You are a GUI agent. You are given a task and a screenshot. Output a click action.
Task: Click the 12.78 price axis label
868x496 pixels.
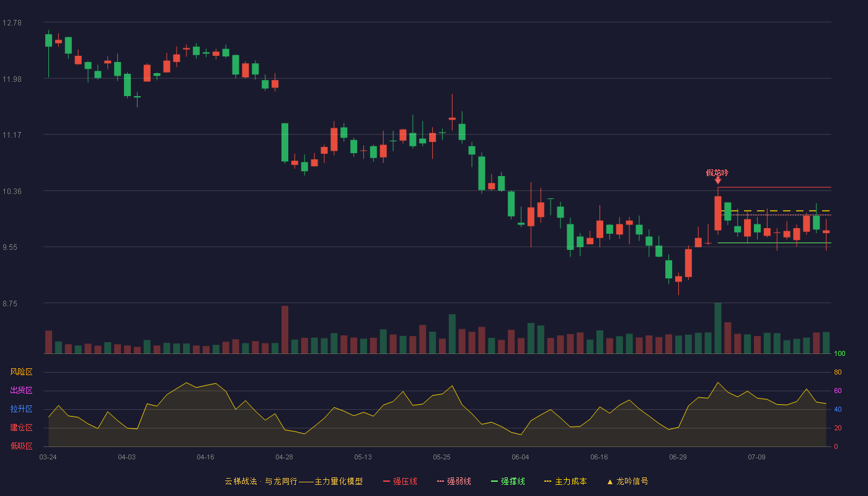[x=12, y=23]
